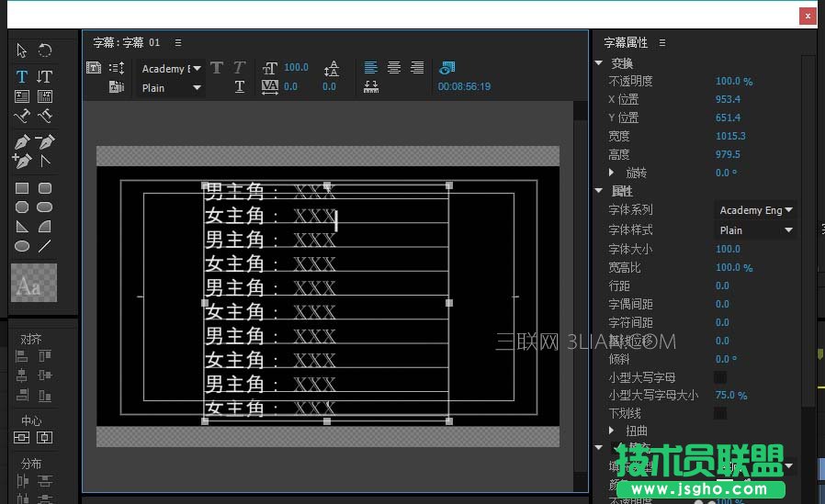Collapse the 变换 section
Viewport: 825px width, 504px height.
click(x=599, y=63)
